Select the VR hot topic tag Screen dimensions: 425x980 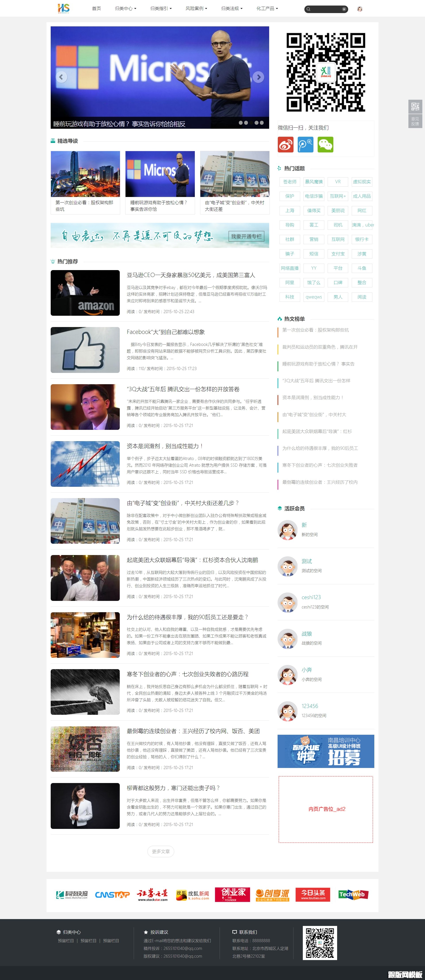[x=338, y=182]
